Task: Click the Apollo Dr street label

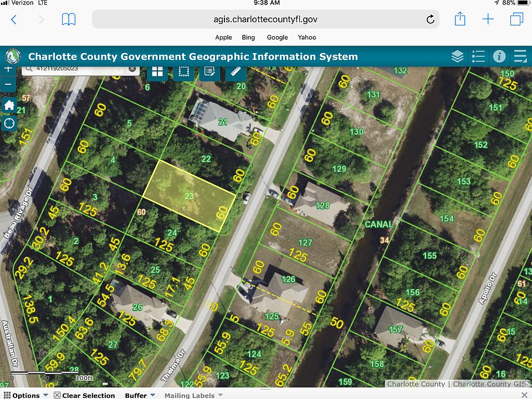Action: 487,288
